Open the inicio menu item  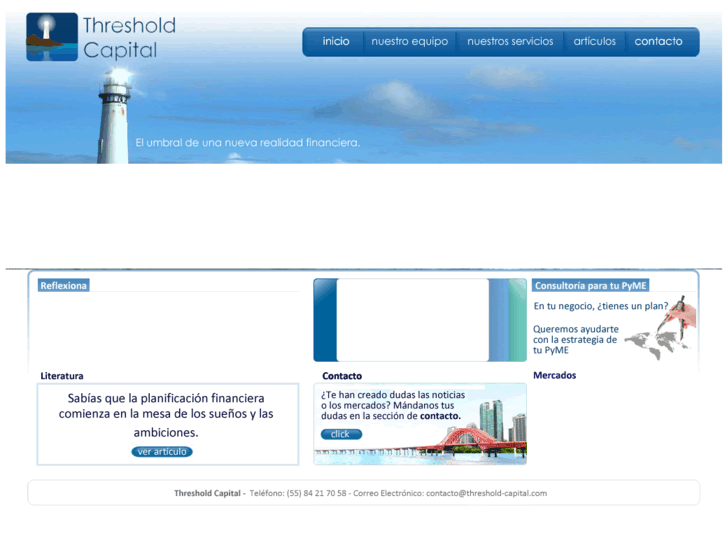(336, 41)
